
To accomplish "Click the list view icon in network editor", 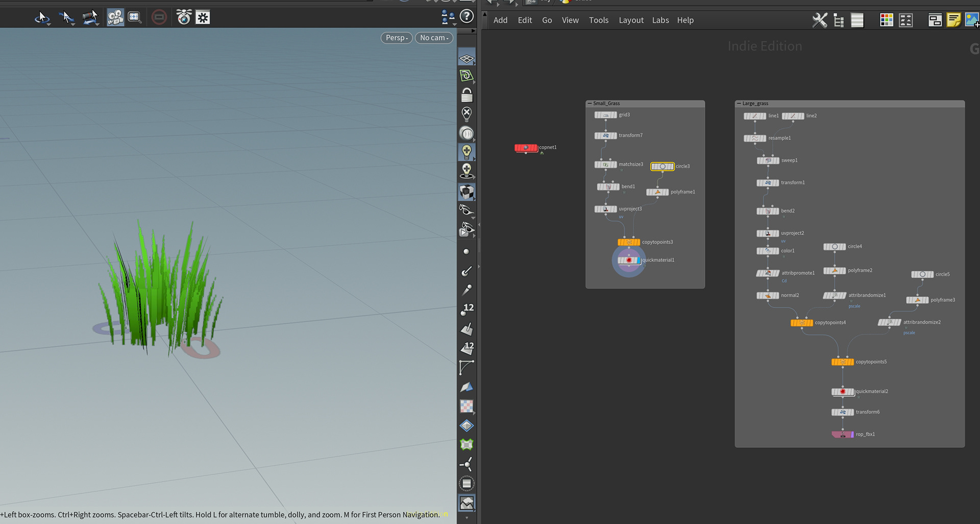I will point(857,20).
